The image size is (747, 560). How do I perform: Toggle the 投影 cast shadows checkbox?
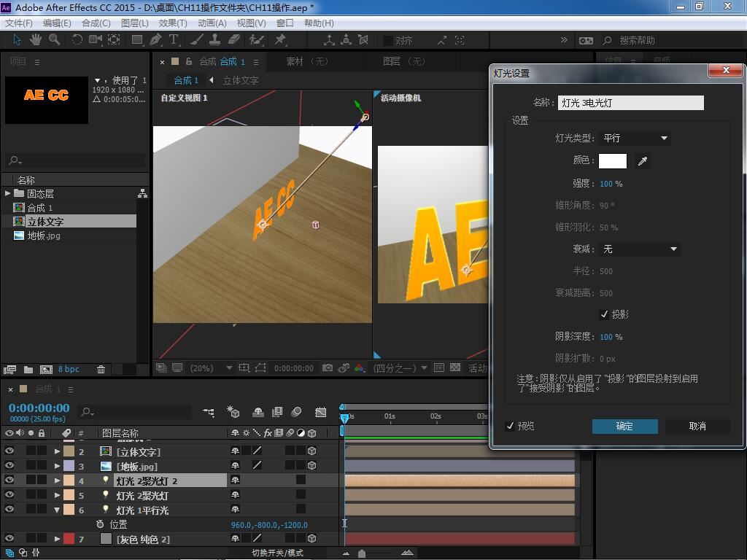pos(604,314)
